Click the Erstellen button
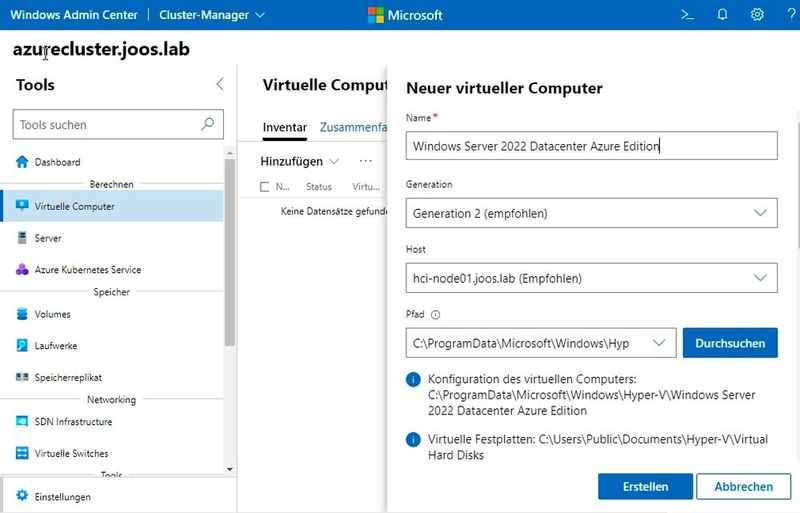This screenshot has width=800, height=513. (645, 486)
